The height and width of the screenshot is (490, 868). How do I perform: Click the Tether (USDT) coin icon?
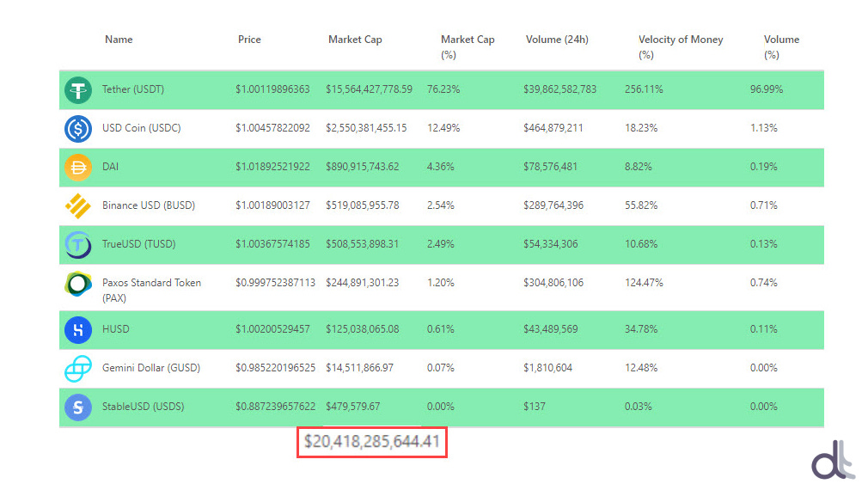click(78, 89)
